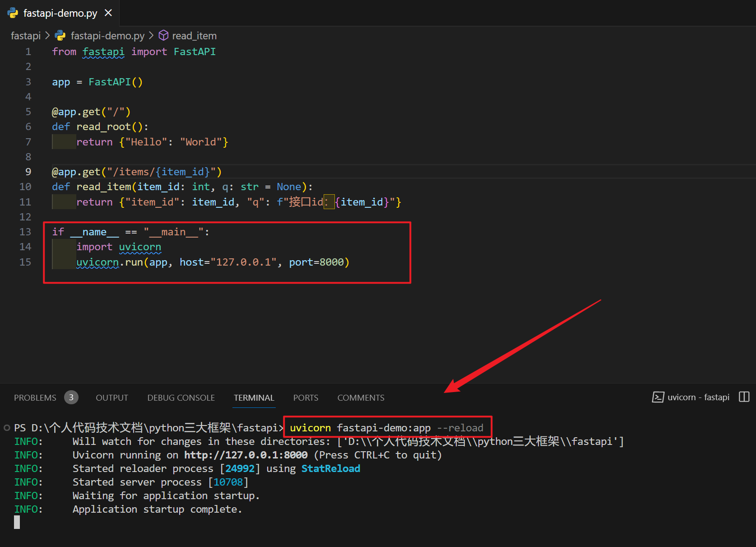This screenshot has height=547, width=756.
Task: Select the PORTS tab
Action: (306, 397)
